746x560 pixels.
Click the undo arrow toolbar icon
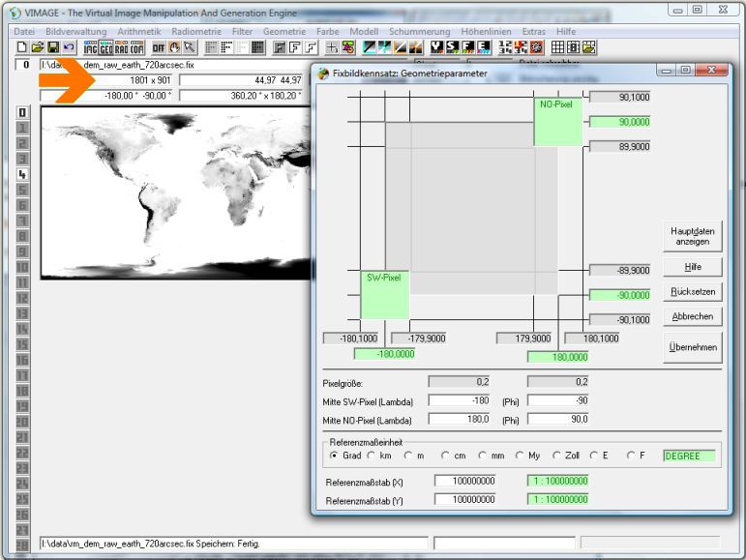coord(68,46)
